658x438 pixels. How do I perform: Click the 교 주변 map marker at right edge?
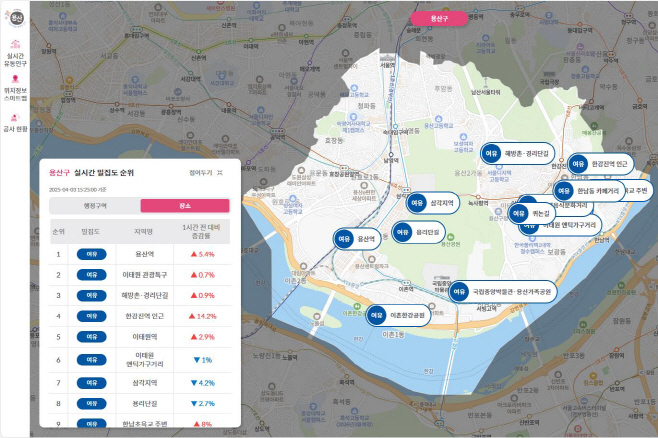click(638, 191)
